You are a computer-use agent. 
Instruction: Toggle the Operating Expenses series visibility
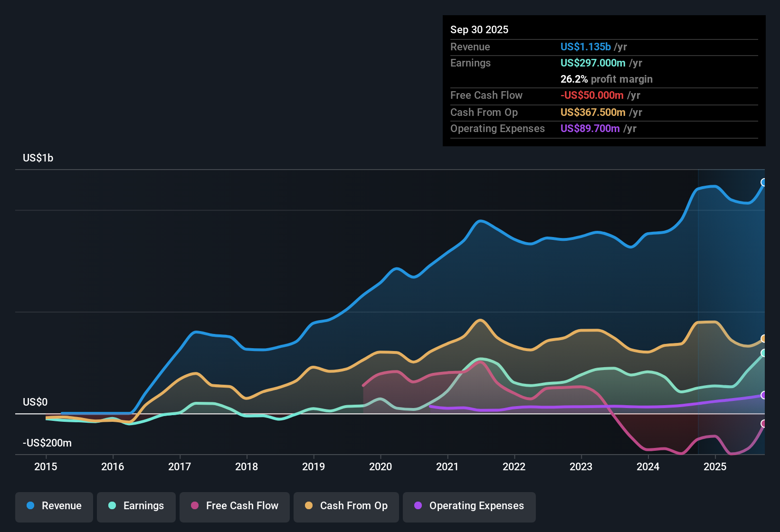click(x=469, y=506)
